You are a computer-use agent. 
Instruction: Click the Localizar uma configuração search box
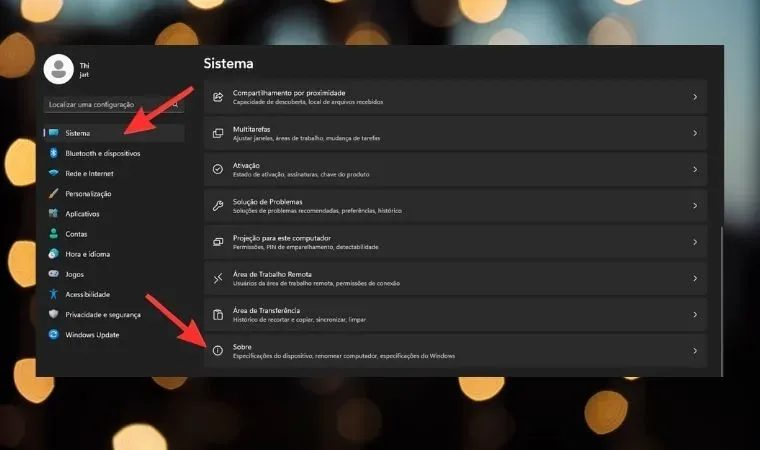tap(114, 104)
